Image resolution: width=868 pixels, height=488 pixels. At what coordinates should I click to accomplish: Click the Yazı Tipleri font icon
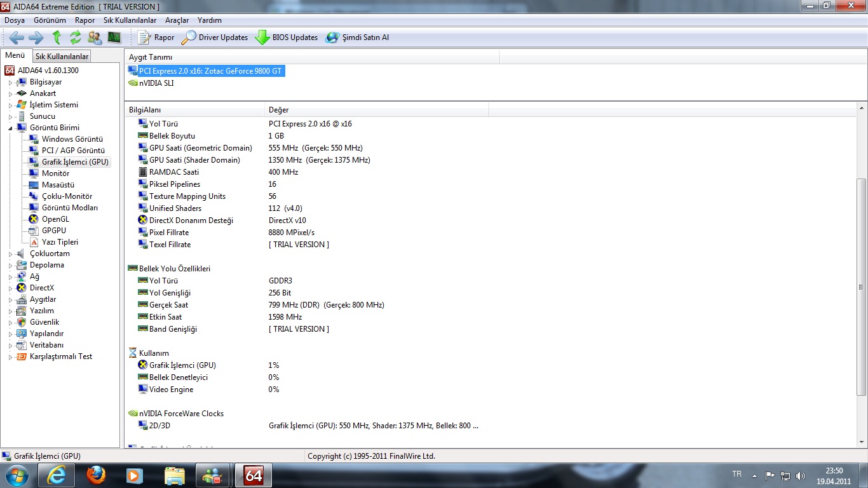[x=34, y=242]
